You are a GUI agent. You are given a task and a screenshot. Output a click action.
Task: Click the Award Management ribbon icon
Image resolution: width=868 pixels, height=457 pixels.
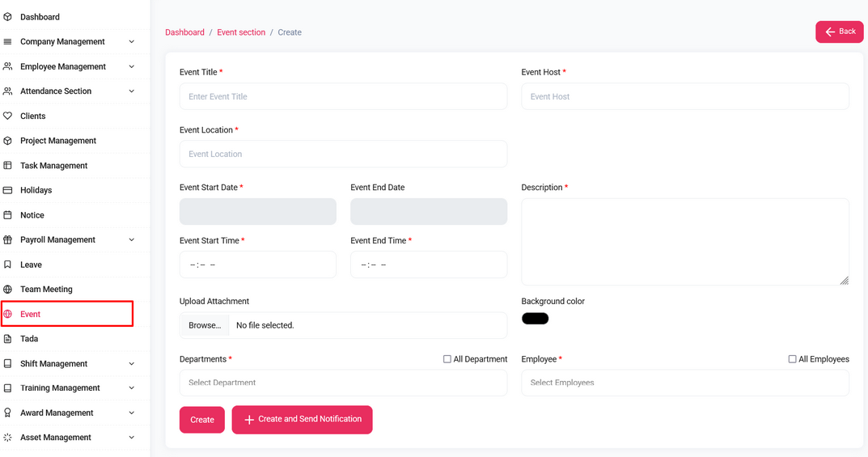pos(8,413)
